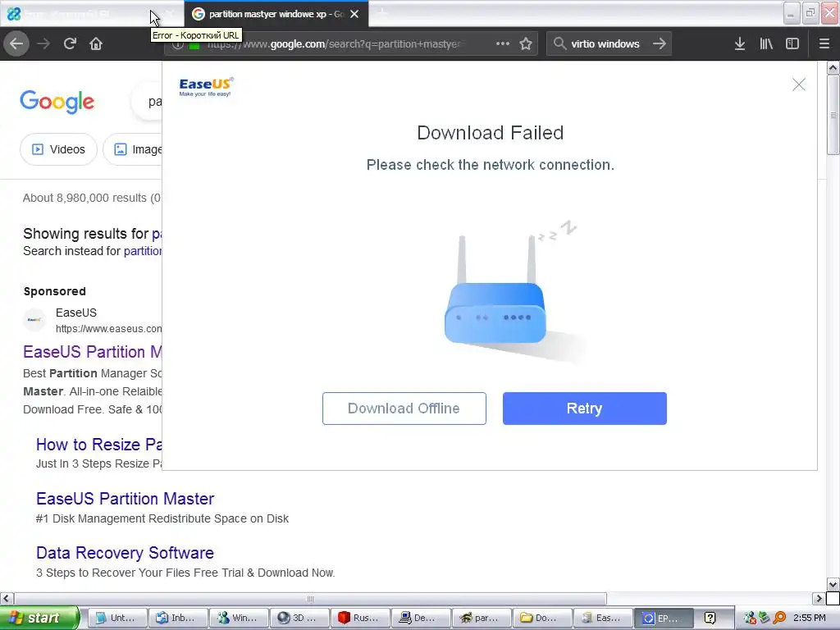This screenshot has height=630, width=840.
Task: Switch to the Unt... taskbar window
Action: click(116, 619)
